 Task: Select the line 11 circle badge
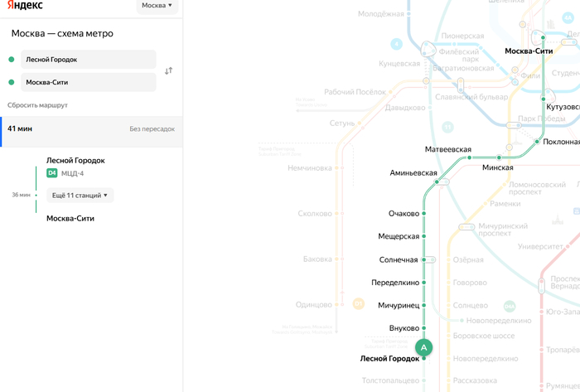point(447,128)
